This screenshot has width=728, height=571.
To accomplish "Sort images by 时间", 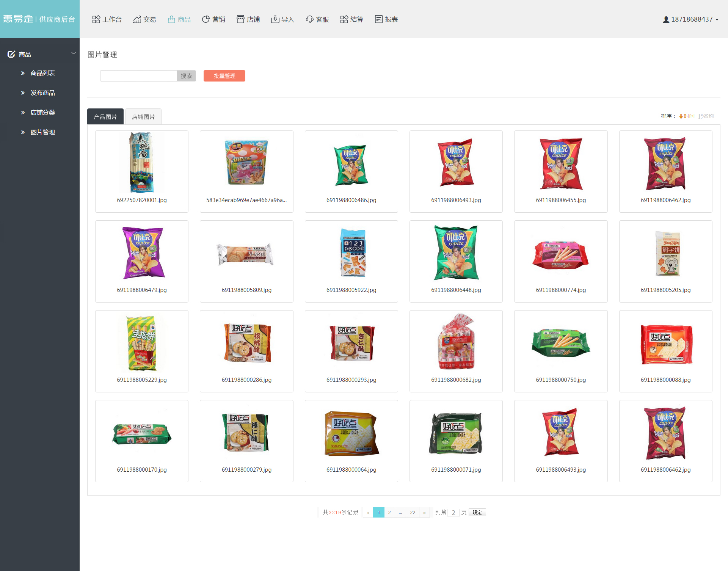I will click(x=687, y=116).
